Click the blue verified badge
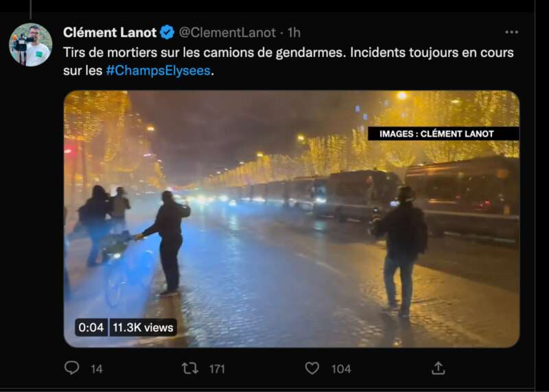This screenshot has width=549, height=392. tap(167, 32)
